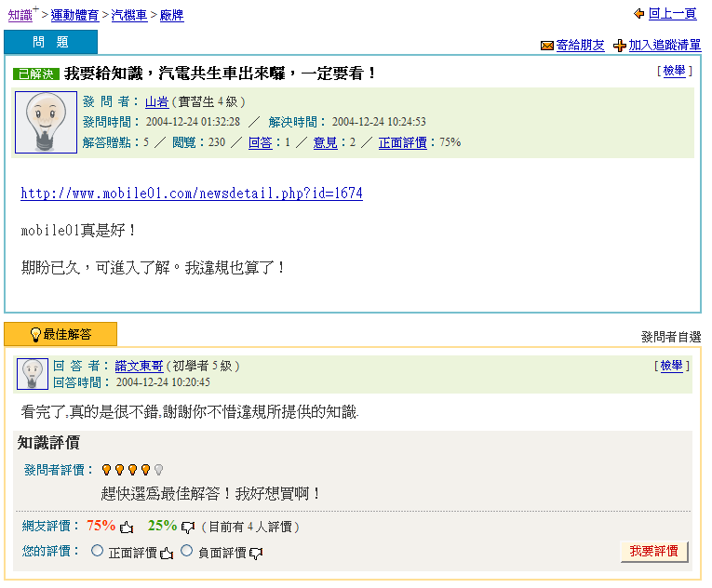
Task: Open 汽機車 breadcrumb link
Action: 129,16
